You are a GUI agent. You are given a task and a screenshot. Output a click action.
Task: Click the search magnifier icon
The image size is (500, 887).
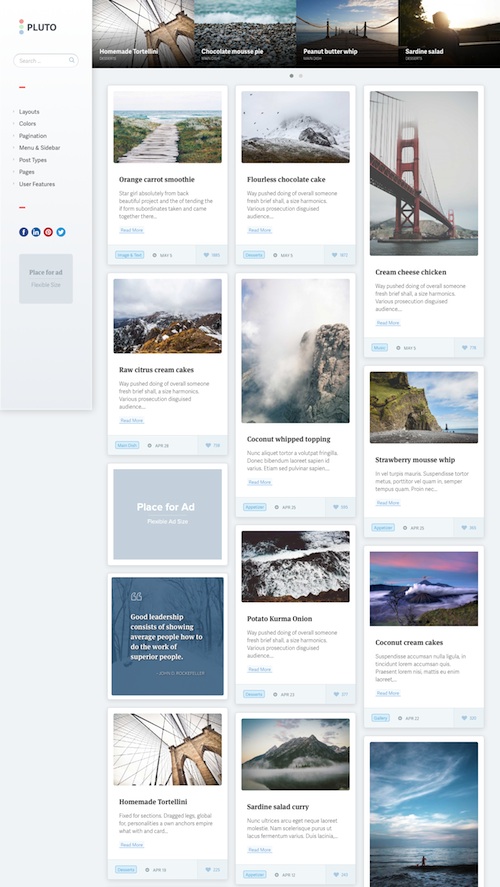tap(72, 60)
